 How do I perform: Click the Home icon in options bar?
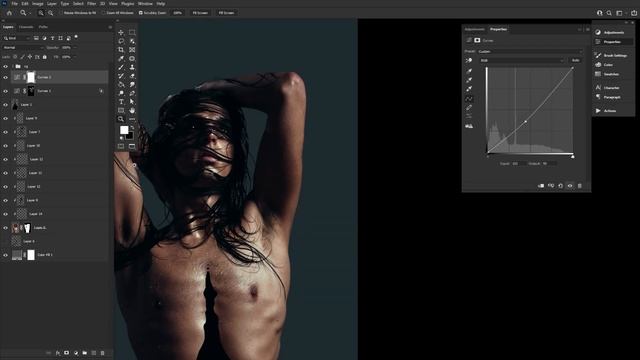tap(9, 13)
